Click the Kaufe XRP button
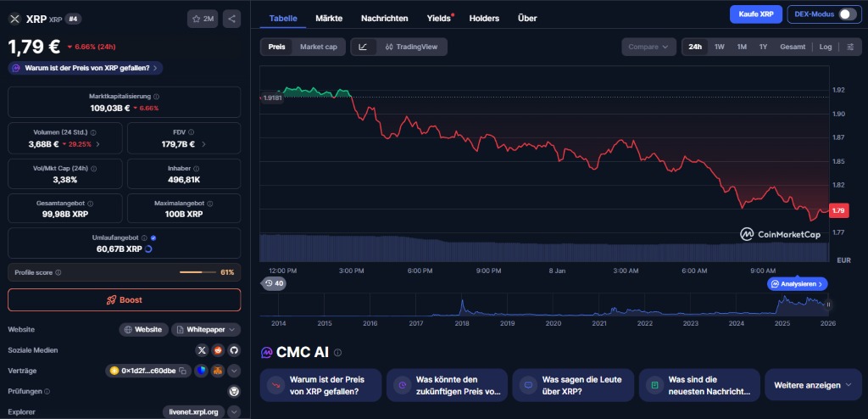The height and width of the screenshot is (419, 868). click(x=755, y=14)
